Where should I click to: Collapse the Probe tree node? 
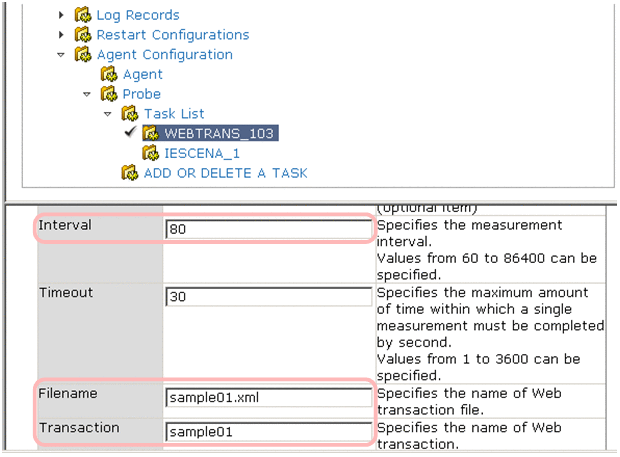88,94
